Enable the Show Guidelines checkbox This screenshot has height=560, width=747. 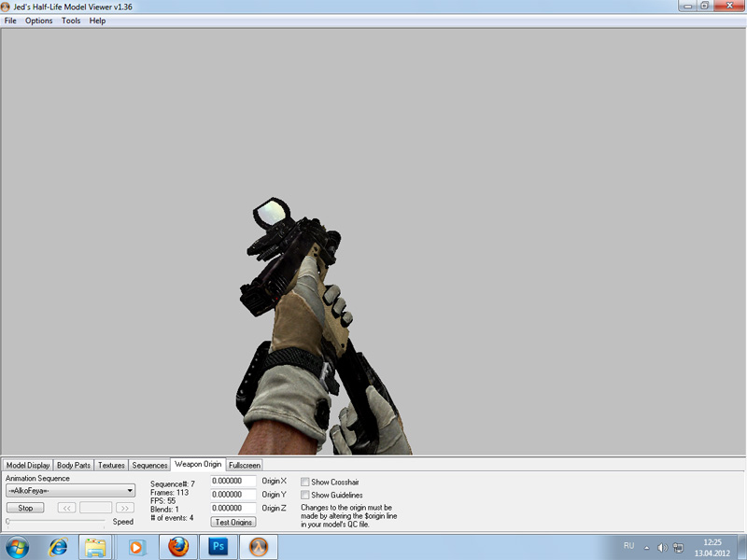305,495
